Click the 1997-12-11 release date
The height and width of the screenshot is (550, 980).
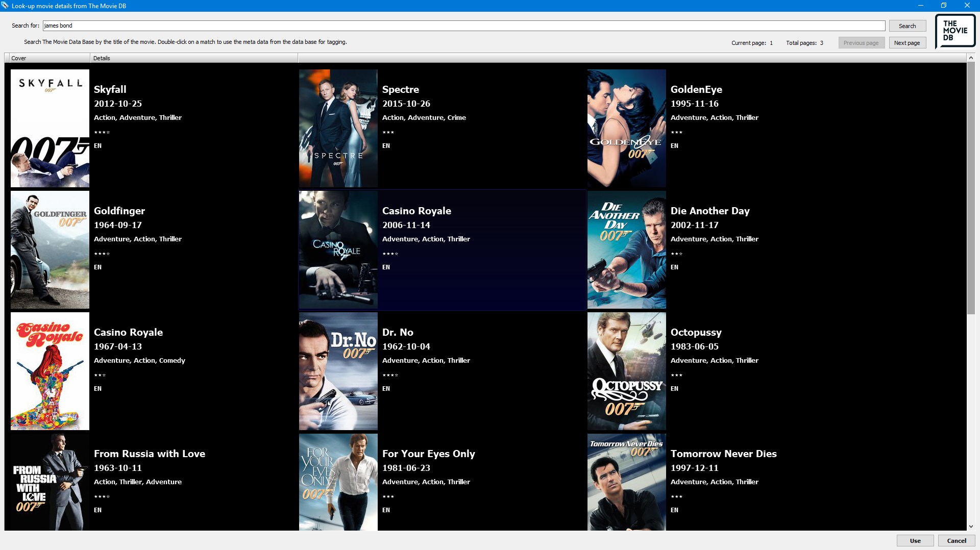tap(695, 468)
